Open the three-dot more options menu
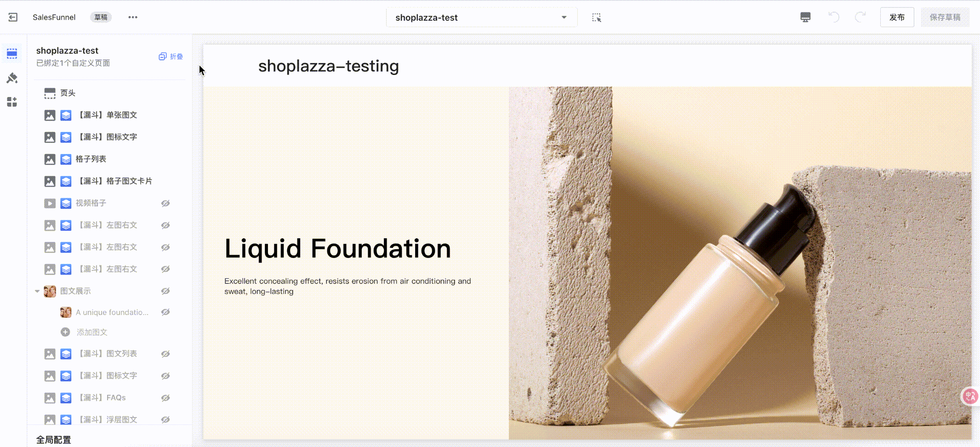980x447 pixels. click(x=133, y=17)
